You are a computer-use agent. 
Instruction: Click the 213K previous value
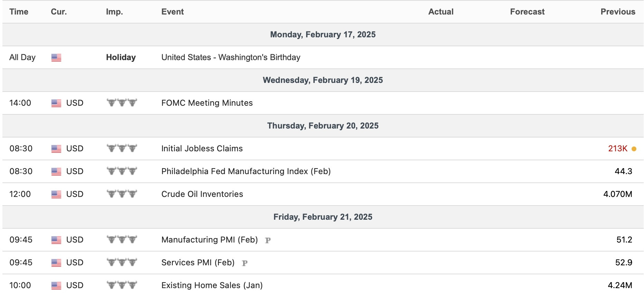(617, 149)
